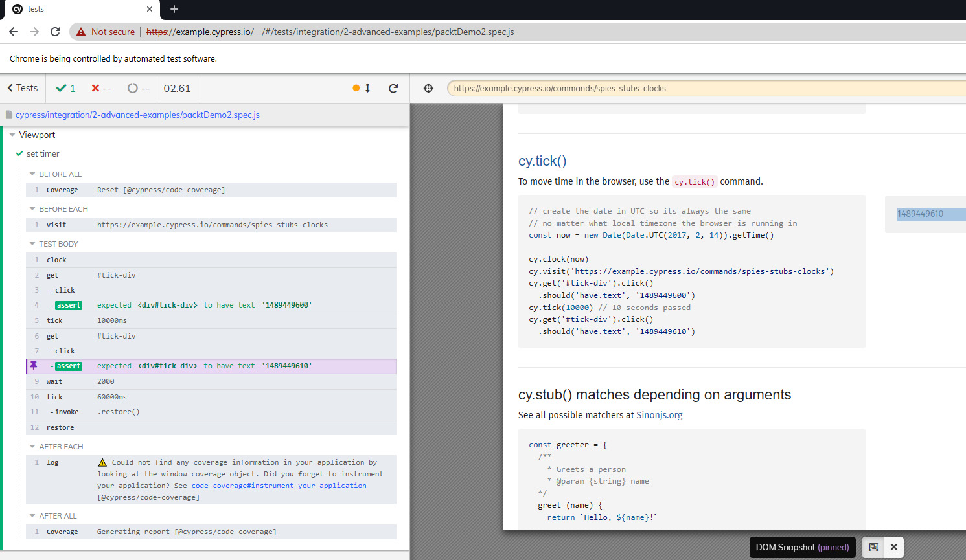Click the passed tests checkmark counter

tap(66, 88)
